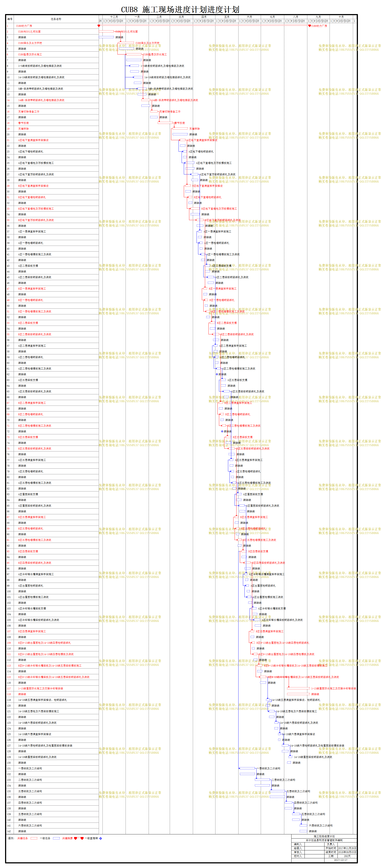
Task: Select task row A区屋面梁板支模
Action: [52, 494]
